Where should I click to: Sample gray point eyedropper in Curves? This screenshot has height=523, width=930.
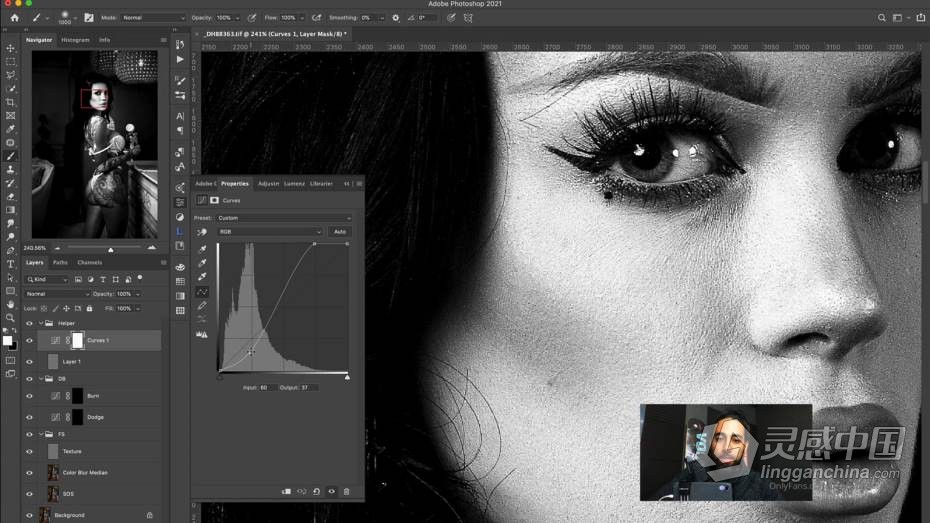click(x=202, y=263)
